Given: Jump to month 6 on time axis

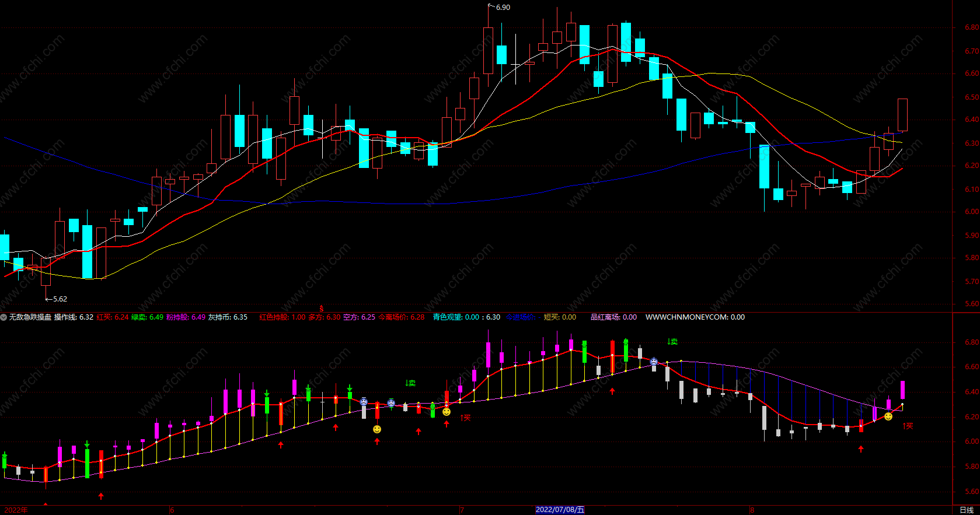Looking at the screenshot, I should pyautogui.click(x=172, y=510).
